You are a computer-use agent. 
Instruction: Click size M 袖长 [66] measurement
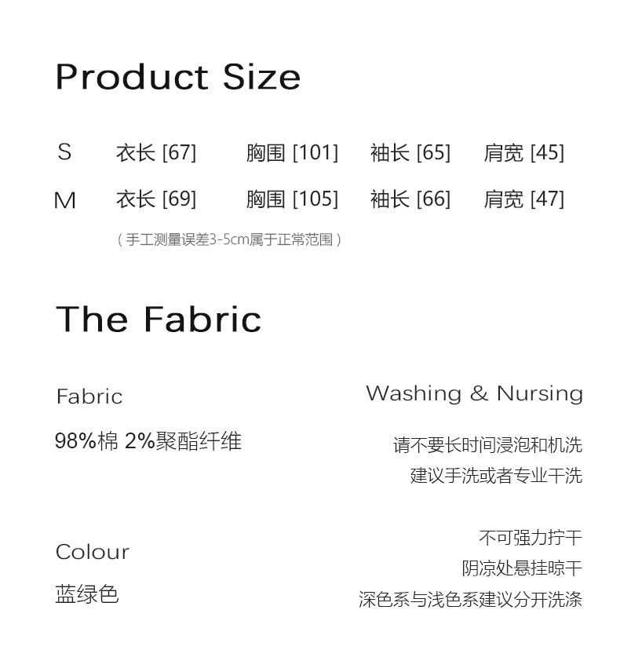pos(410,199)
